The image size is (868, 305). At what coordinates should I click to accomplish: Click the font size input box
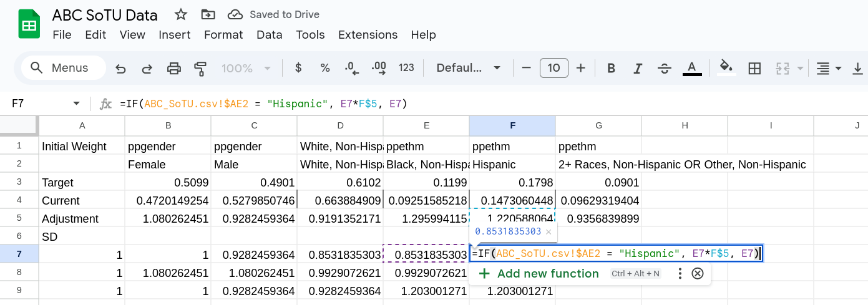(553, 68)
